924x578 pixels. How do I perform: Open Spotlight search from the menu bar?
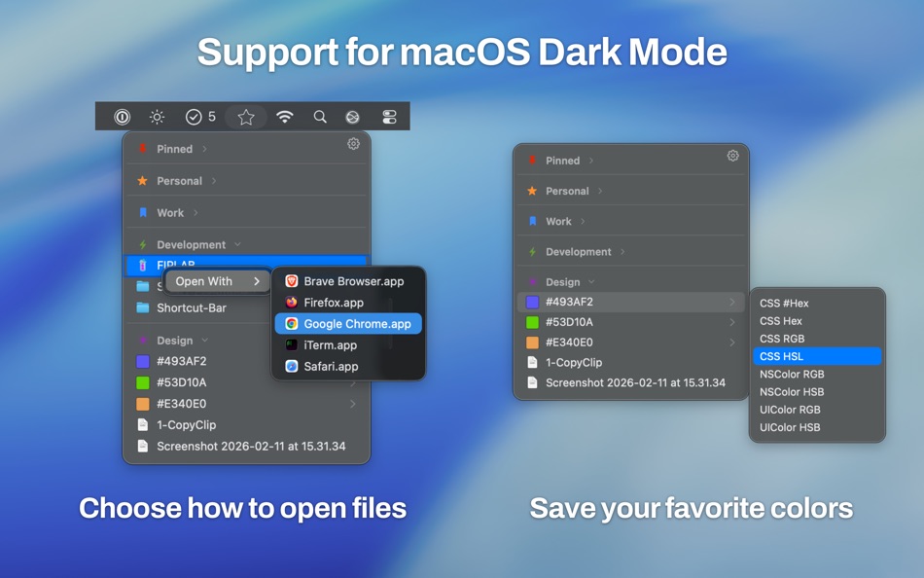(320, 116)
